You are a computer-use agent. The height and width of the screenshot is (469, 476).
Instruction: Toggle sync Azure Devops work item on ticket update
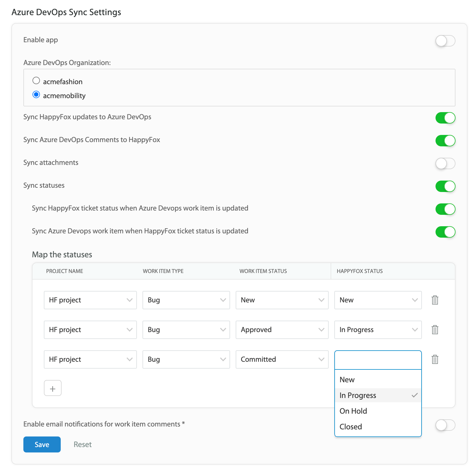click(x=445, y=232)
